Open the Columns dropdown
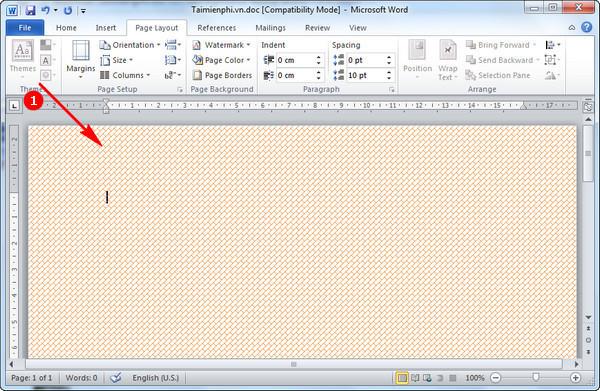Screen dimensions: 600x391 pyautogui.click(x=125, y=75)
